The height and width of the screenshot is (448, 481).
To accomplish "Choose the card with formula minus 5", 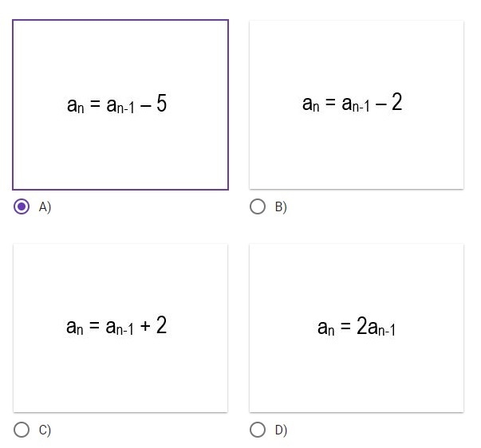I will pos(120,105).
